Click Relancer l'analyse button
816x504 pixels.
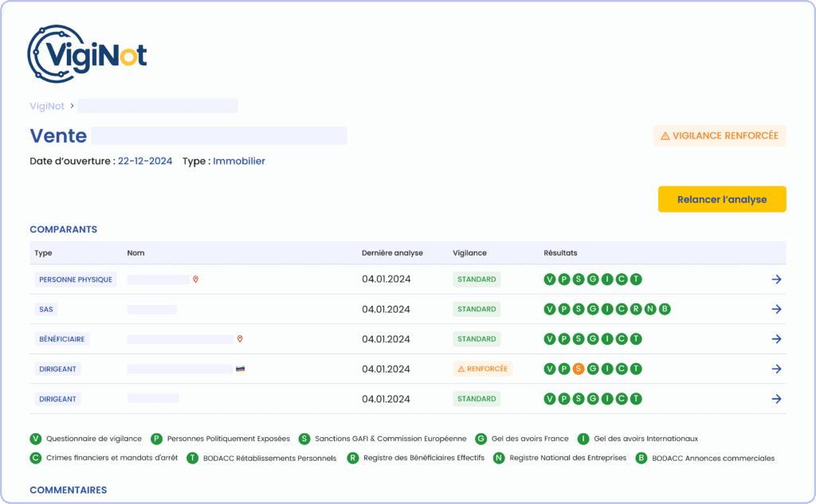click(721, 199)
